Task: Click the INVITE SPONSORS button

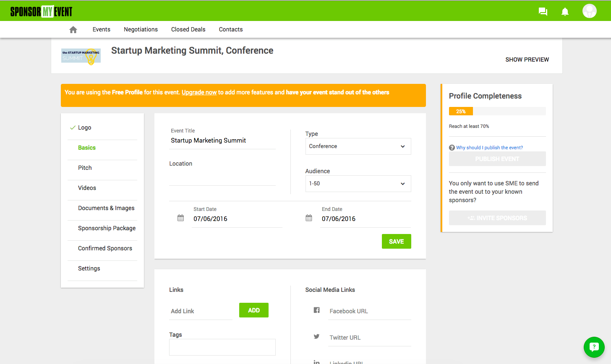Action: [497, 218]
